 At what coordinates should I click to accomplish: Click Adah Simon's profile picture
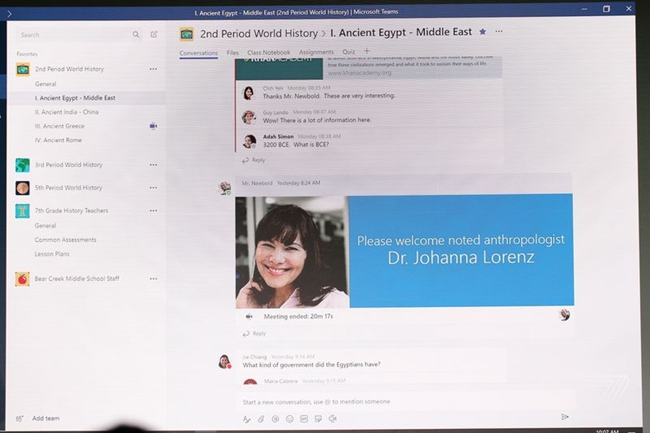(x=249, y=142)
